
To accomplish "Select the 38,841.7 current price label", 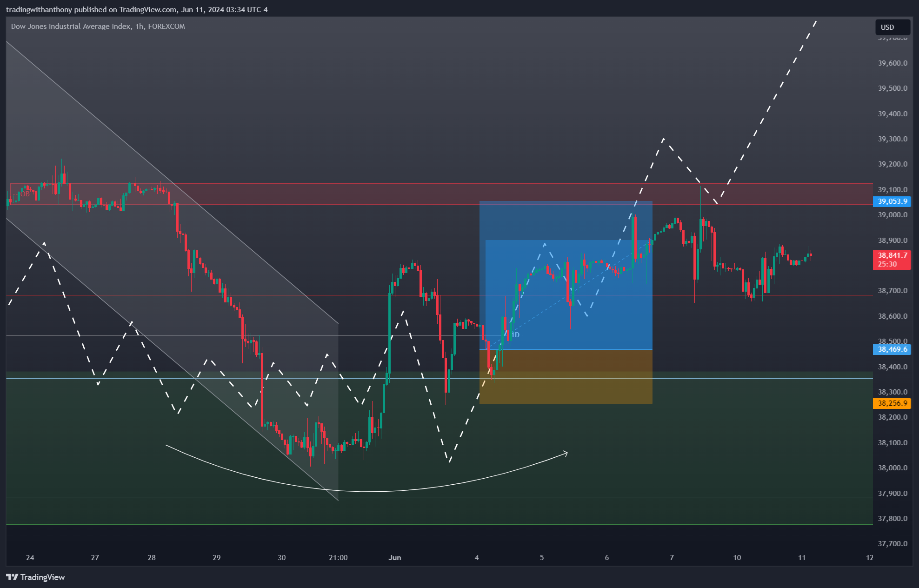I will (x=892, y=260).
